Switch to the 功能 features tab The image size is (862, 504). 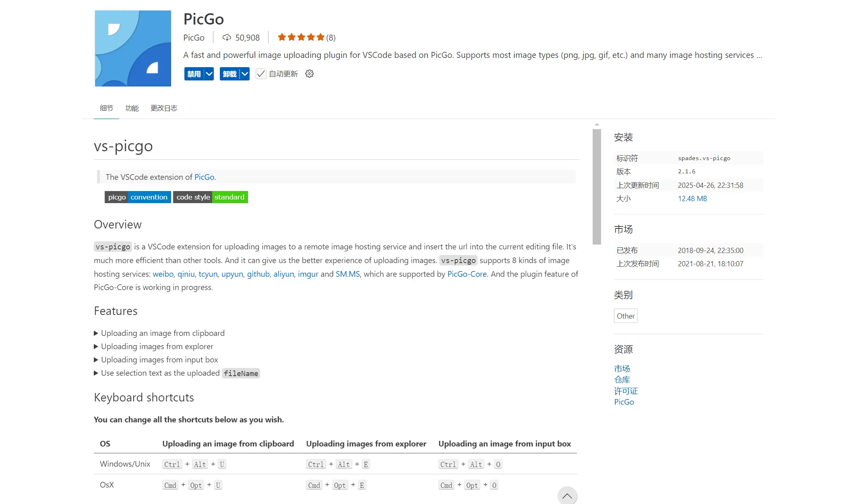tap(132, 108)
